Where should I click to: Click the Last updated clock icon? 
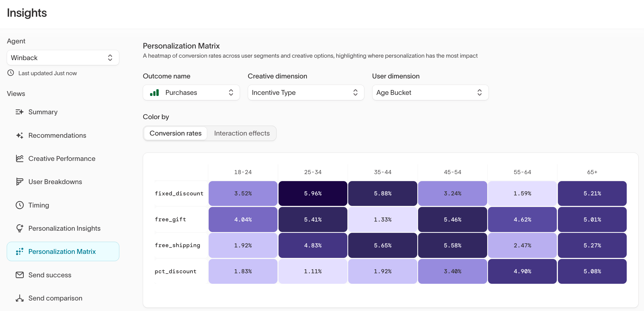tap(11, 73)
